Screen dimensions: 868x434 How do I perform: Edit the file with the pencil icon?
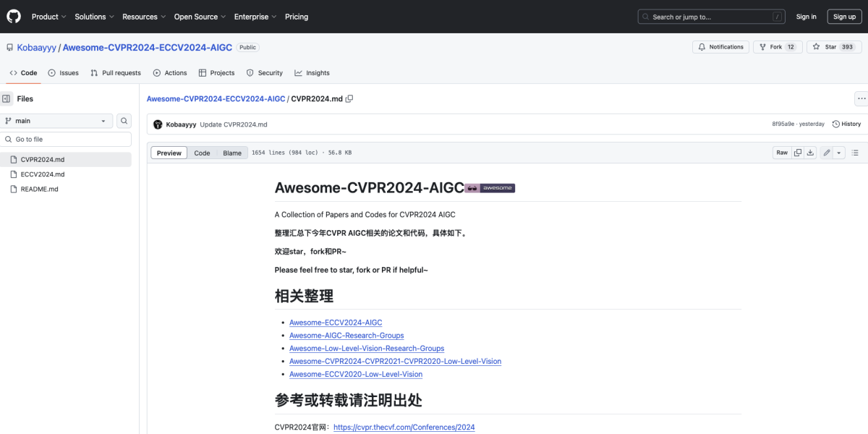(x=827, y=152)
